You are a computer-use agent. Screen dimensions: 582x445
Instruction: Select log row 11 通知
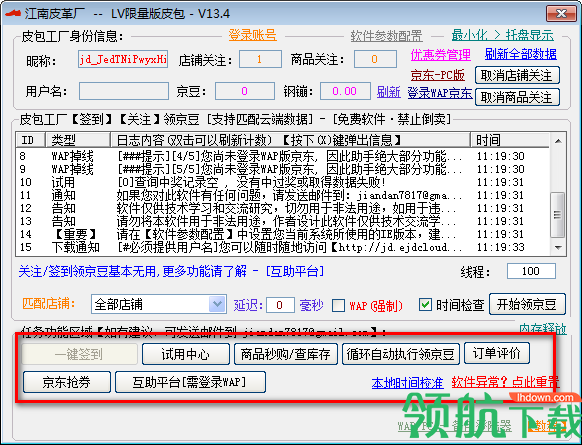(x=282, y=195)
